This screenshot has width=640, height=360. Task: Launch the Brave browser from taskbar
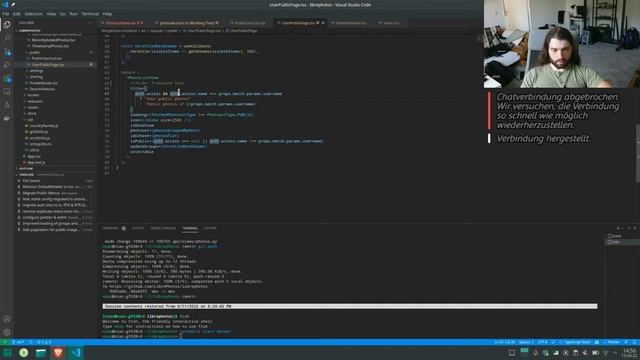click(x=58, y=353)
